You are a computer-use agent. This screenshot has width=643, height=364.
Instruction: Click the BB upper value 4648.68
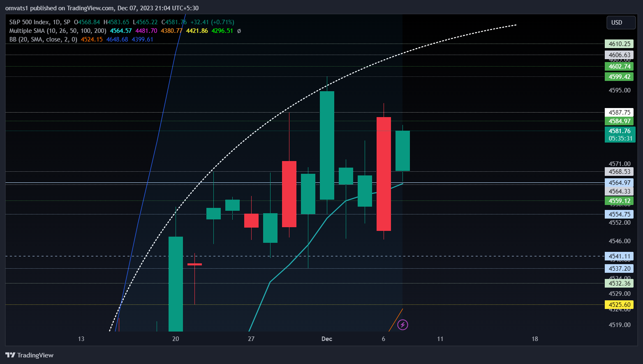pyautogui.click(x=117, y=39)
